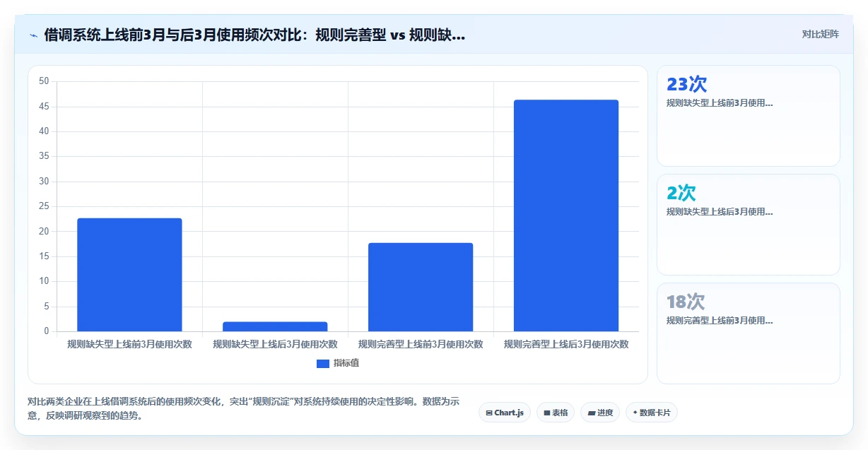
Task: Click the 规则缺失型上线后3月使用次数 short bar
Action: (275, 326)
